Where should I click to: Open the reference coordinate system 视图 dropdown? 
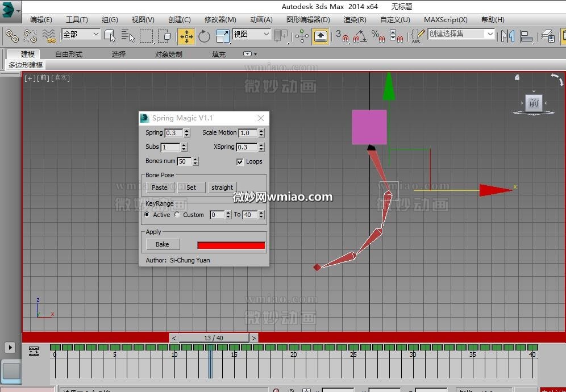point(250,34)
